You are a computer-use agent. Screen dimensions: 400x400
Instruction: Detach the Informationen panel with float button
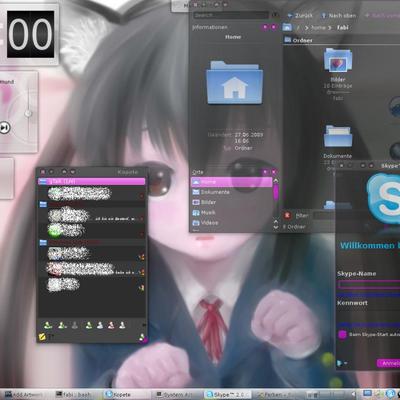click(x=265, y=27)
